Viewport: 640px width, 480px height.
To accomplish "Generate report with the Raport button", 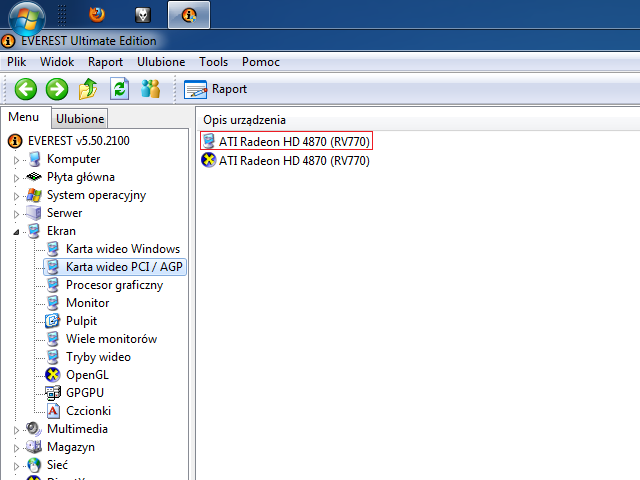I will (216, 89).
